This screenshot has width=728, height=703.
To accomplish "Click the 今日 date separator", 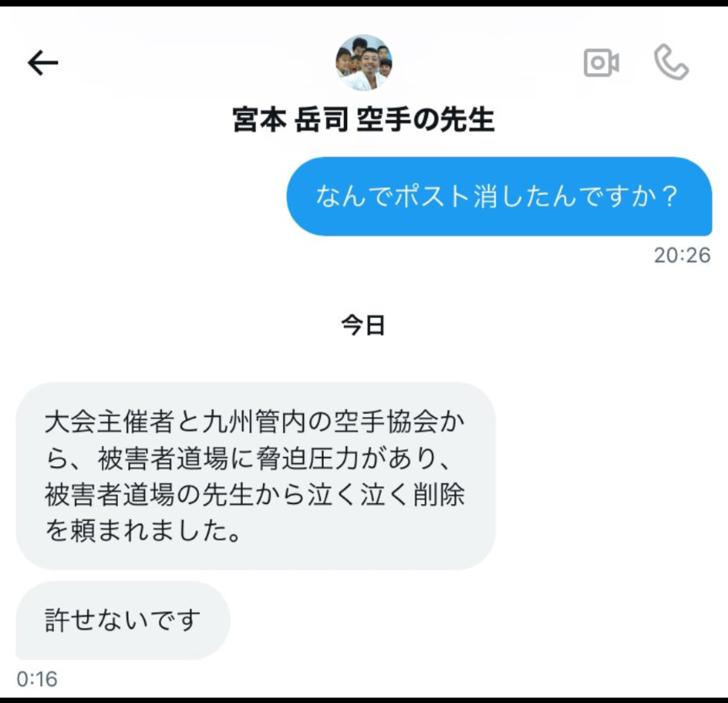I will pyautogui.click(x=363, y=325).
